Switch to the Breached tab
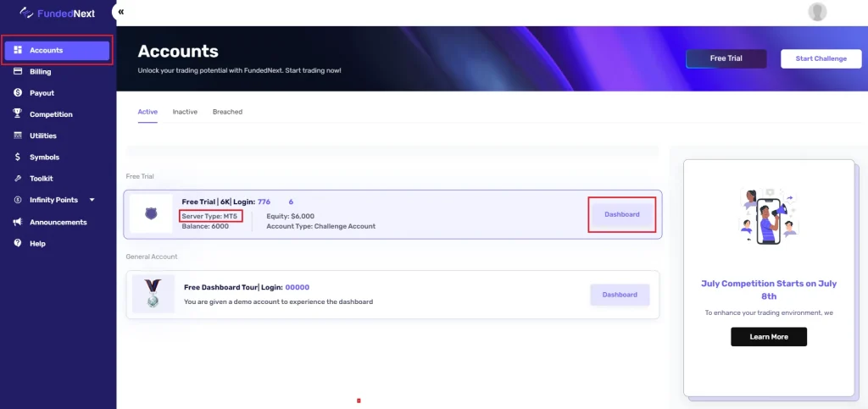The image size is (868, 409). coord(227,112)
